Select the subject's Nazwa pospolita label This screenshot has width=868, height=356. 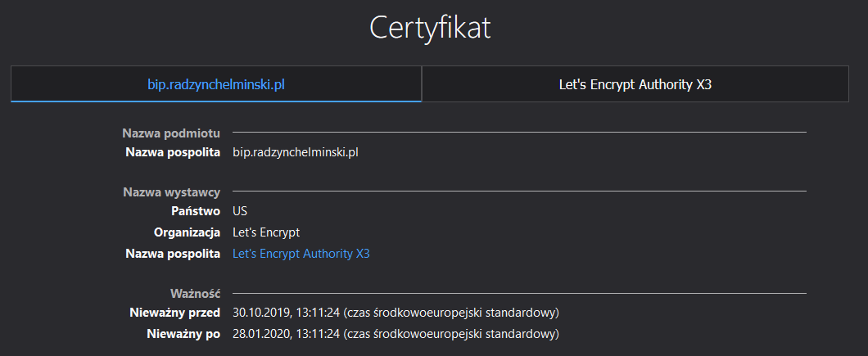point(173,152)
